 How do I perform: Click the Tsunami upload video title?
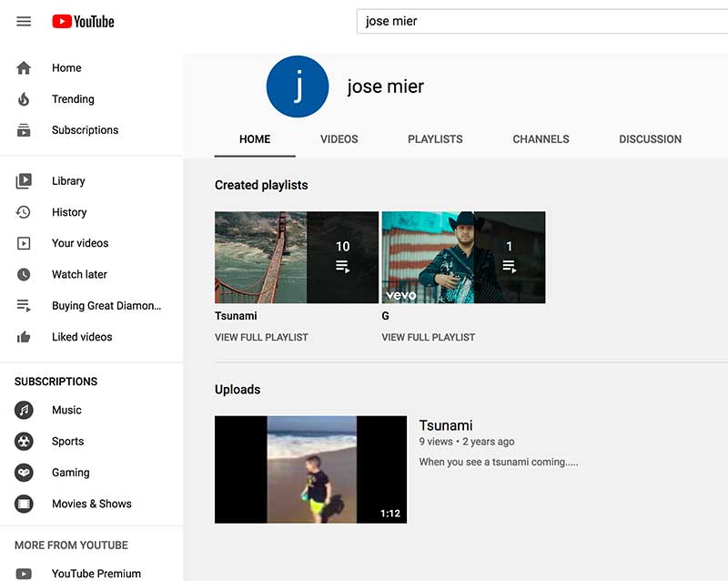446,425
